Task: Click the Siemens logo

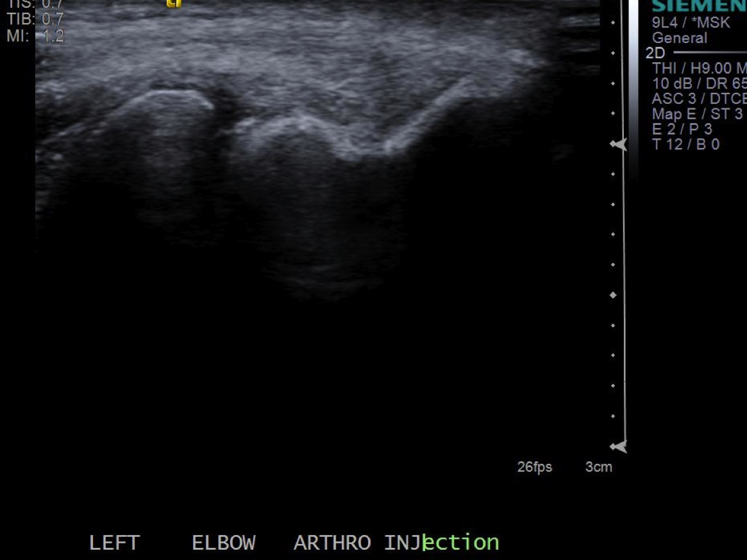Action: [698, 6]
